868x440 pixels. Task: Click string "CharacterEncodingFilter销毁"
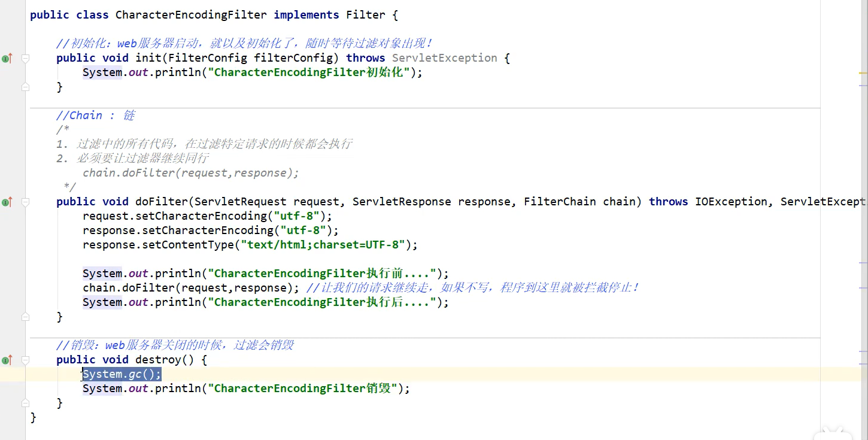click(x=303, y=389)
